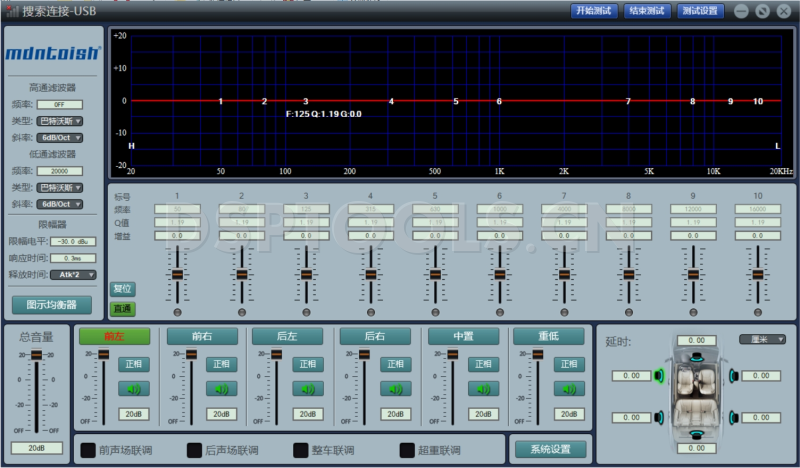The image size is (800, 468).
Task: Select the front-left speaker in car diagram
Action: [x=660, y=376]
